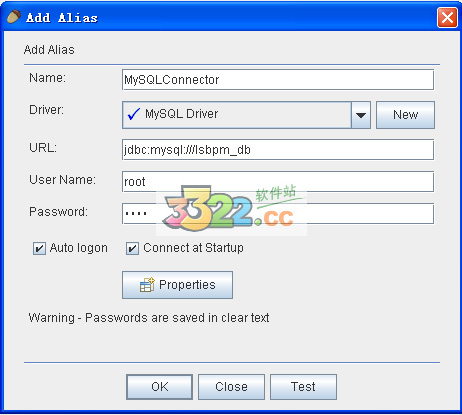The image size is (462, 415).
Task: Test the connection with the Test button
Action: point(303,387)
